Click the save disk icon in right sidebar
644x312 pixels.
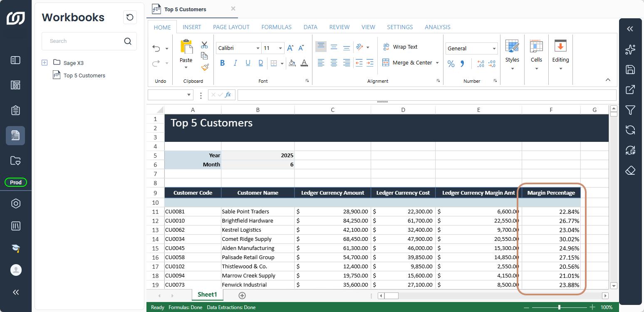point(630,69)
